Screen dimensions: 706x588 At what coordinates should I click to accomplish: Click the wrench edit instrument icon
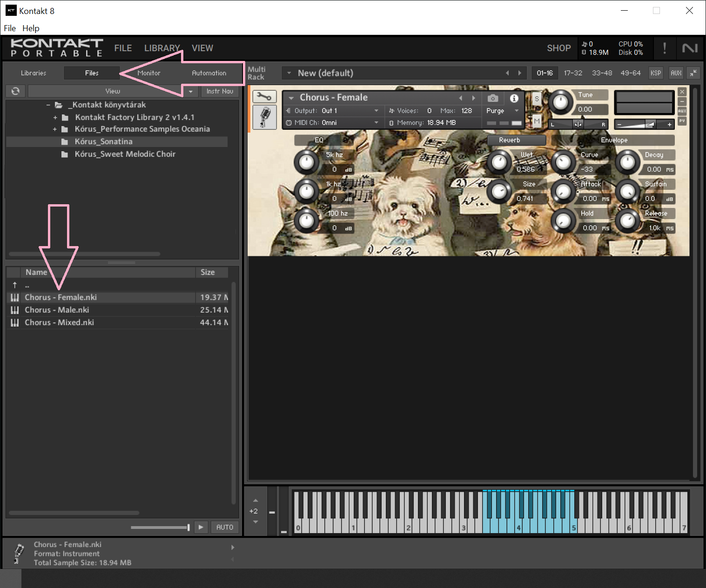264,97
